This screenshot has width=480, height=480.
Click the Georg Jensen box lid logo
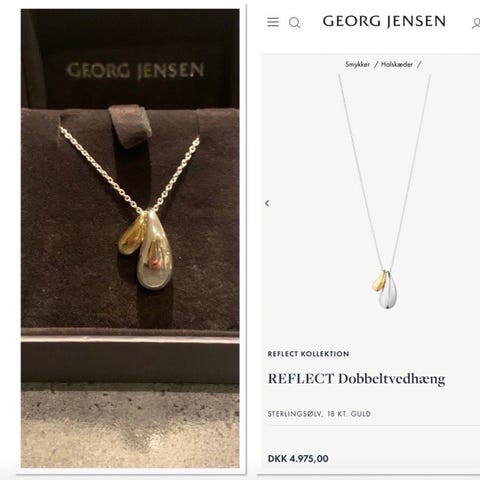point(135,70)
